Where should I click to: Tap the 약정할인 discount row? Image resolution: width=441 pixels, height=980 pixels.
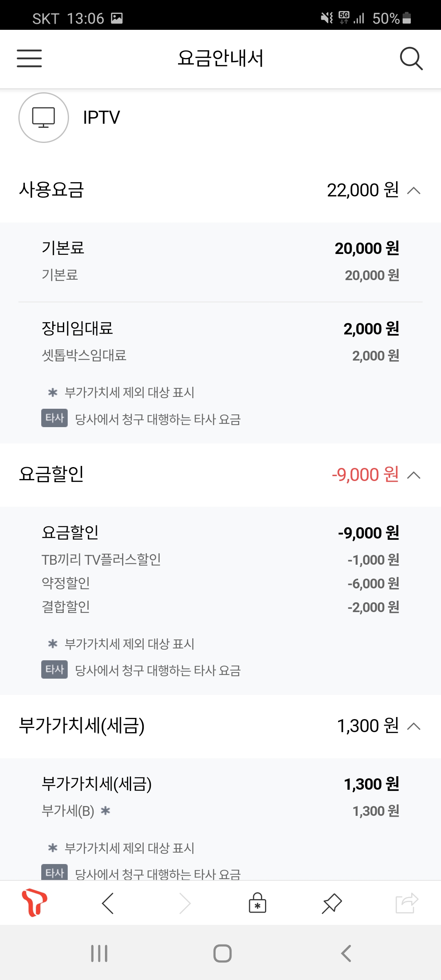(66, 583)
